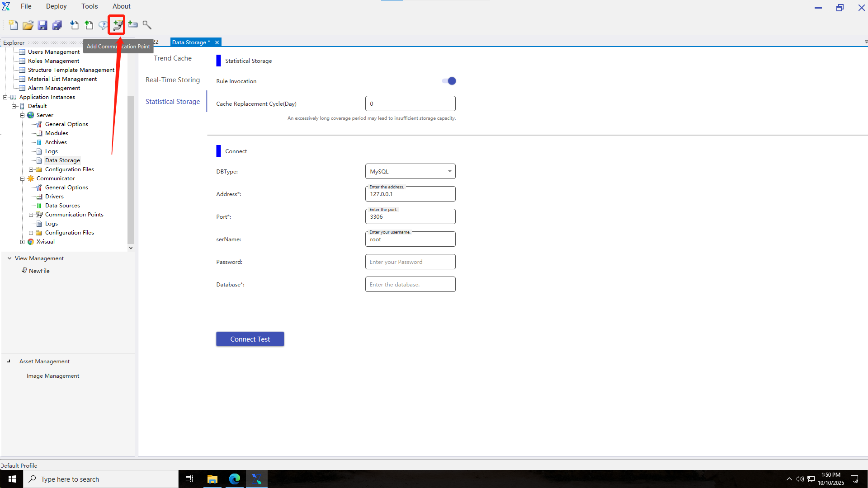The width and height of the screenshot is (868, 488).
Task: Click the Password input field
Action: coord(410,262)
